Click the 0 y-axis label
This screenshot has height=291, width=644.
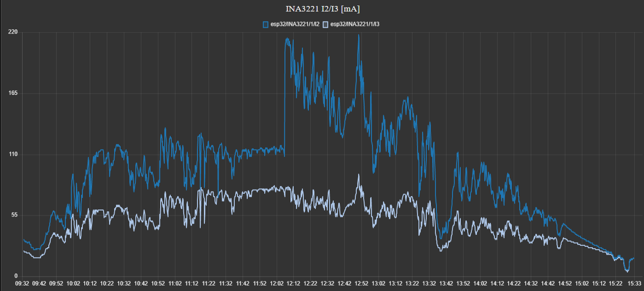[x=16, y=276]
